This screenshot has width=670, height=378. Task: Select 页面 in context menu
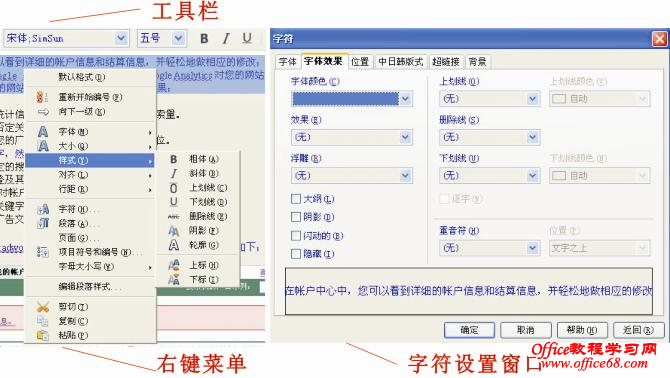click(x=90, y=238)
